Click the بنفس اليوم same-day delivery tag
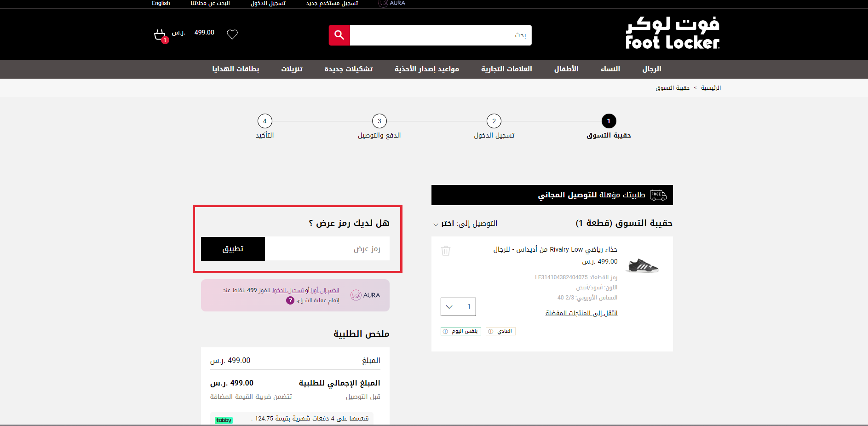Viewport: 868px width, 426px height. coord(461,331)
